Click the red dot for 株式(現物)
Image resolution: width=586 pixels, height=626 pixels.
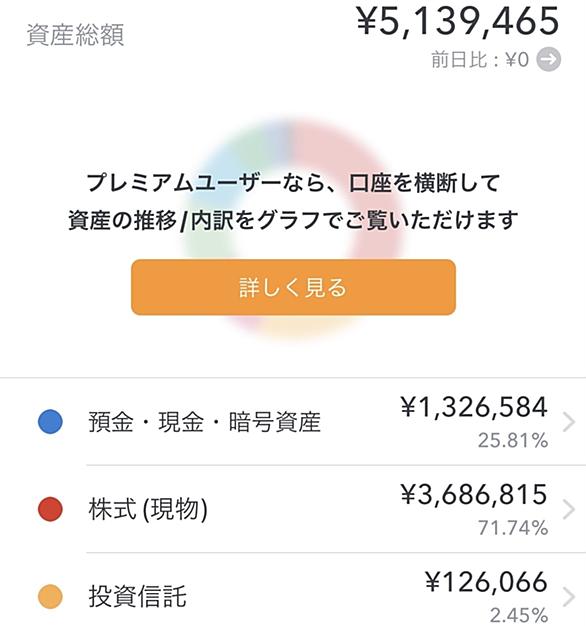pyautogui.click(x=50, y=509)
